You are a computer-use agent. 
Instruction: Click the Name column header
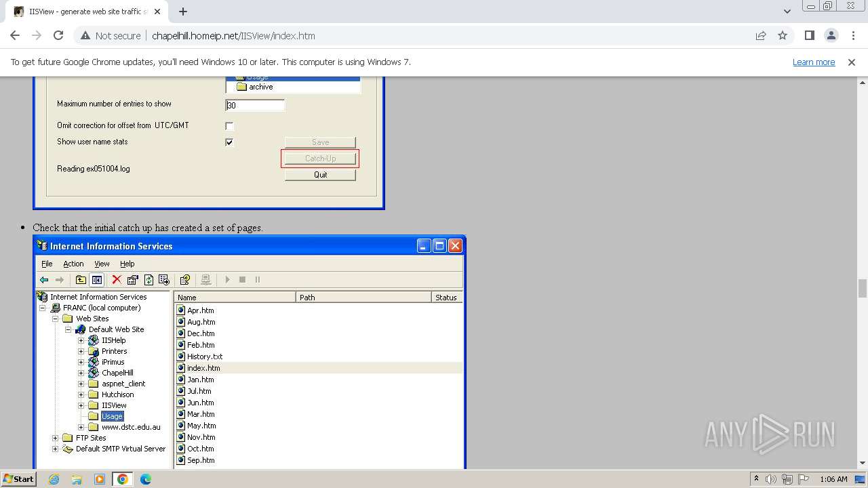pos(235,298)
